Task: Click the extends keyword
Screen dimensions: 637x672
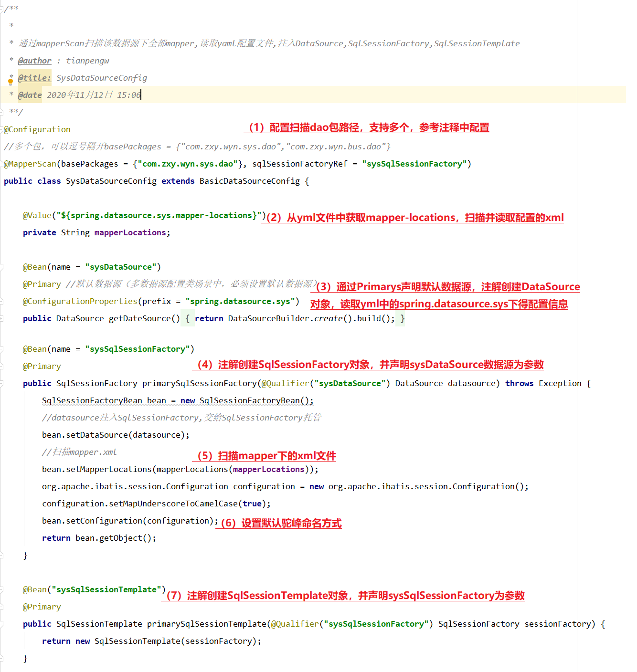Action: (x=178, y=181)
